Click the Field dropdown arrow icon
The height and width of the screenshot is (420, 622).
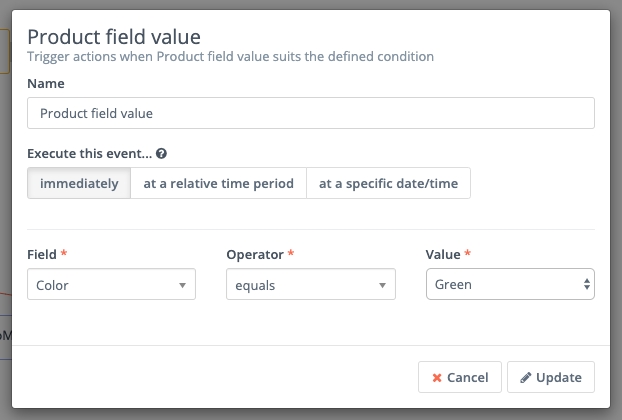[x=182, y=285]
